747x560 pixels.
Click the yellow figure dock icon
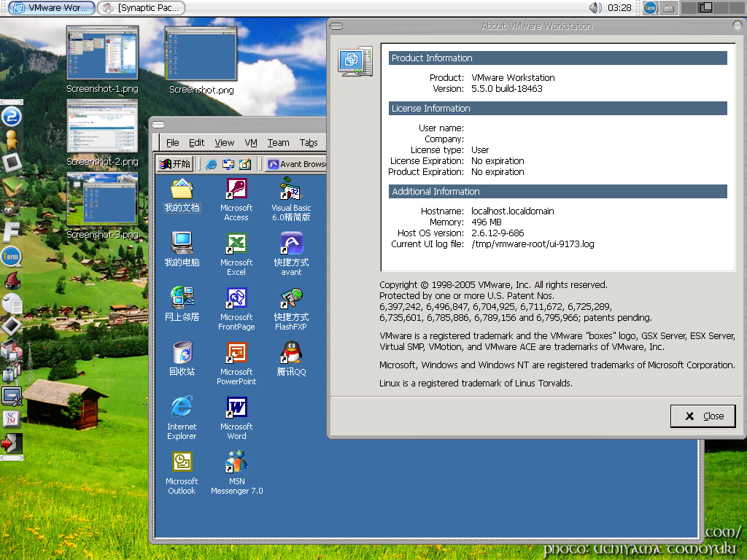point(12,139)
